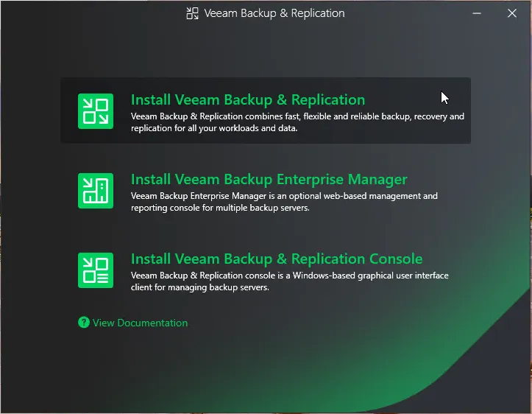The width and height of the screenshot is (532, 414).
Task: Click the green Replication Console install icon
Action: (x=96, y=270)
